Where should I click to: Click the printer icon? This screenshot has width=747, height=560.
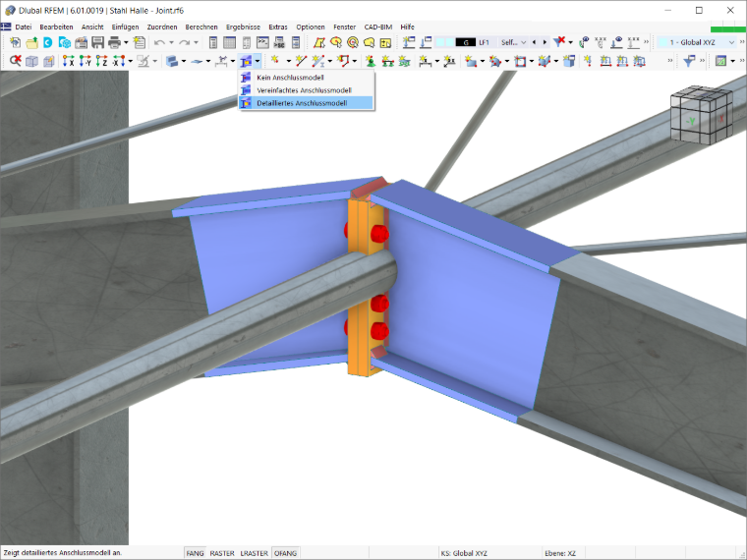[x=114, y=42]
